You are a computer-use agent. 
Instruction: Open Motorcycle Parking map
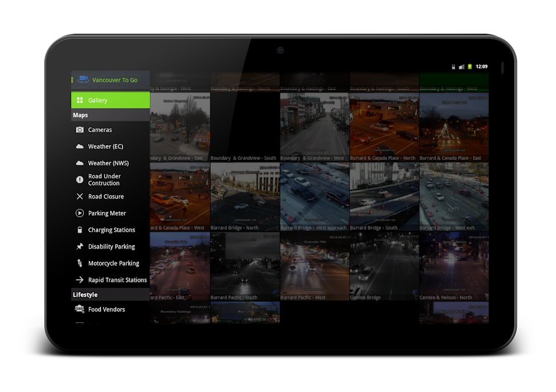(x=110, y=263)
